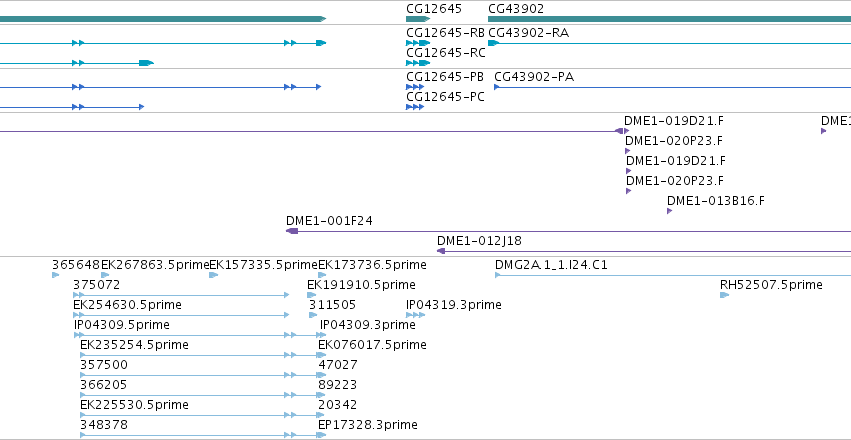Click the EK235254.5prime label
851x440 pixels.
[x=134, y=345]
